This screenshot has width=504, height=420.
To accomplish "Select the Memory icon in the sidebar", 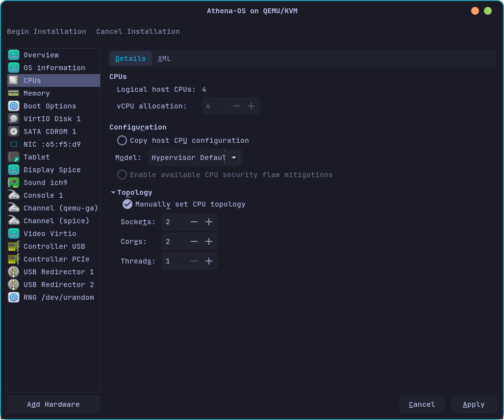I will click(x=13, y=93).
